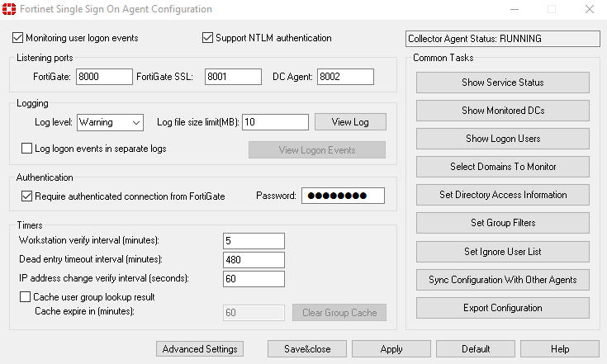
Task: Open the View Log button
Action: click(350, 122)
